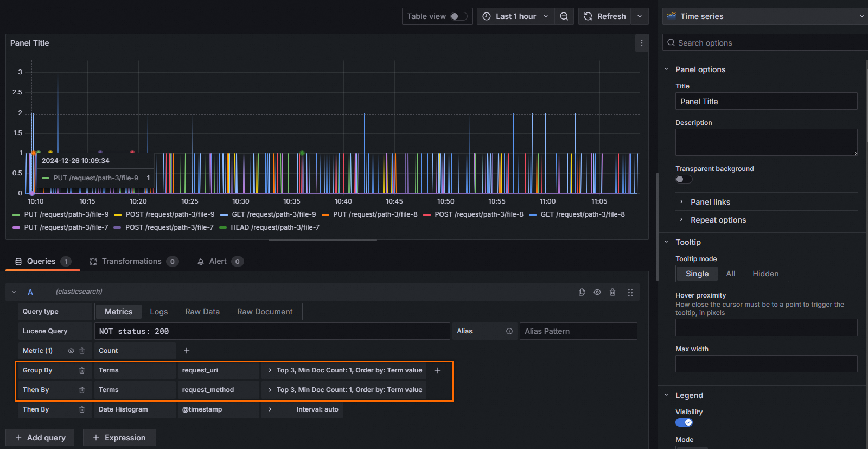Expand the Panel links section
Screen dimensions: 868x449
[710, 202]
